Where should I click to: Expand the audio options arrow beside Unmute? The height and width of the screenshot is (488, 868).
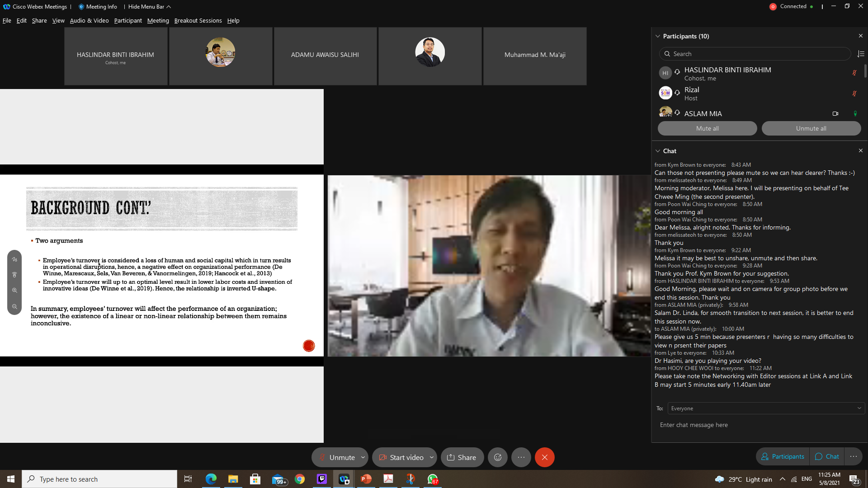(x=363, y=457)
